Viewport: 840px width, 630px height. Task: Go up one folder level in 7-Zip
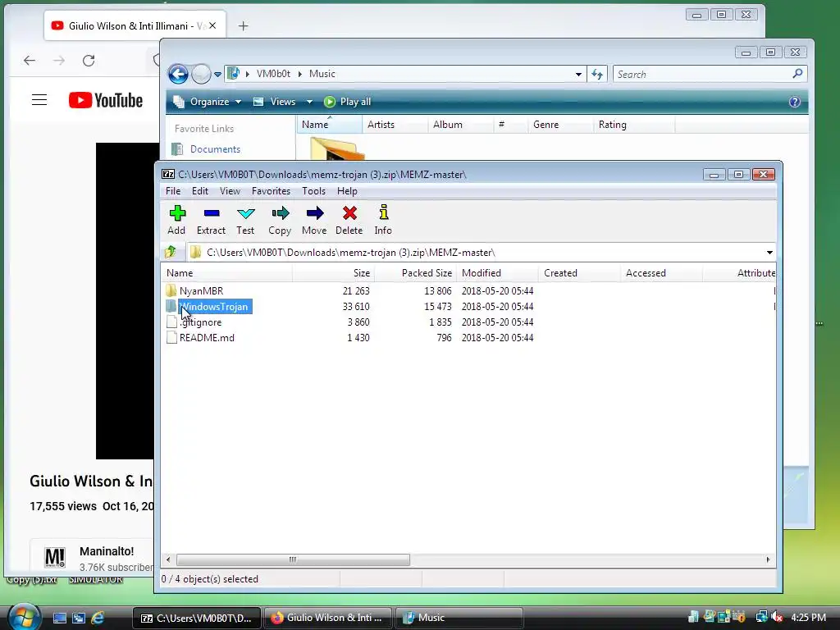171,252
